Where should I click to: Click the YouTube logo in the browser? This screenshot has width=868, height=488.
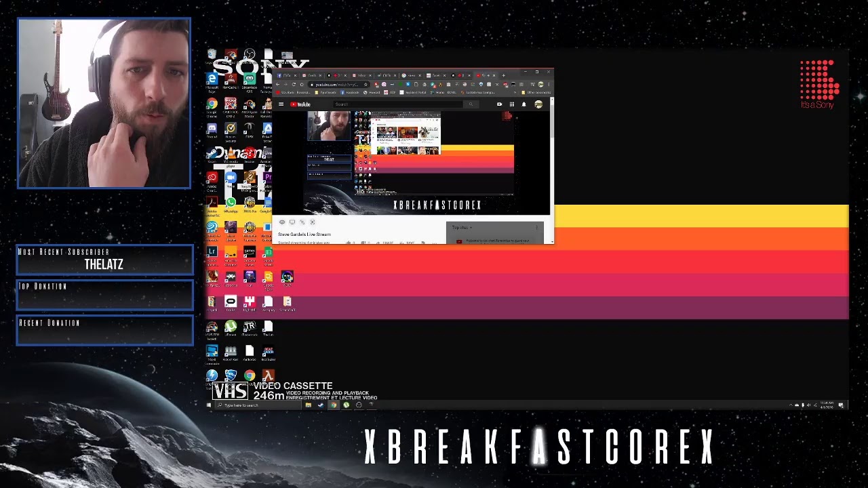pos(300,104)
